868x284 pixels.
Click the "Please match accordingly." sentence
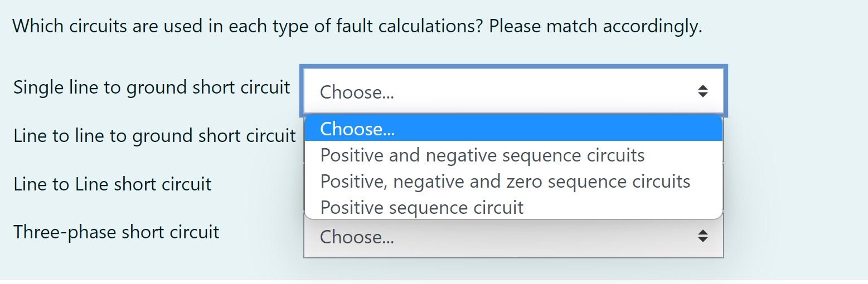[595, 26]
